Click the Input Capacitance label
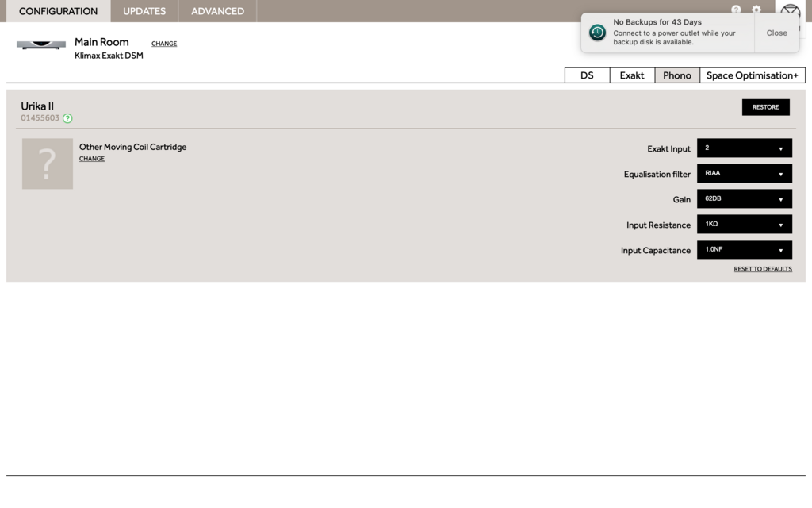The height and width of the screenshot is (508, 812). 656,250
